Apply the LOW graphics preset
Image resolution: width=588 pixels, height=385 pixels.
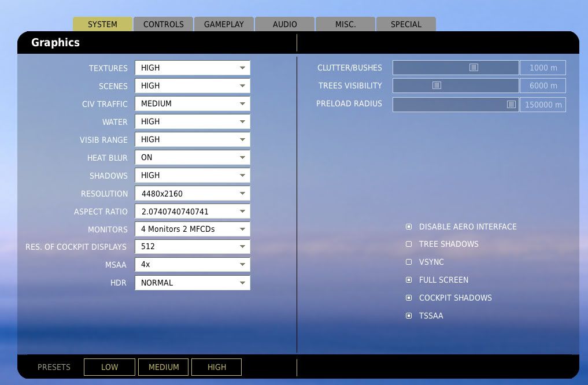109,367
